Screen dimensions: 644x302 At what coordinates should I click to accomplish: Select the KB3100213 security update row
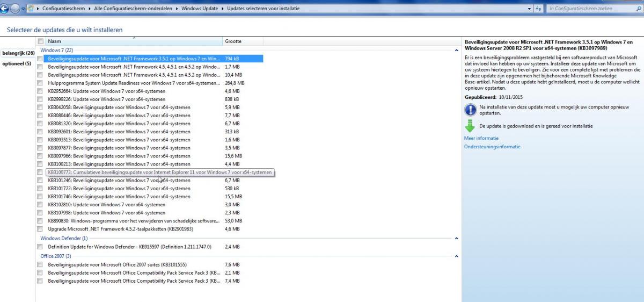[x=150, y=164]
